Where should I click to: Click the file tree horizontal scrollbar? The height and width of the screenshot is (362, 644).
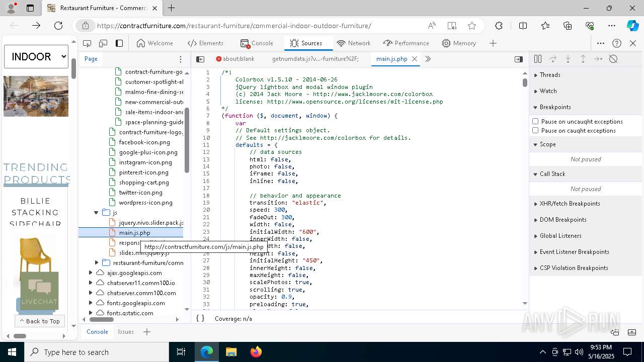point(102,319)
